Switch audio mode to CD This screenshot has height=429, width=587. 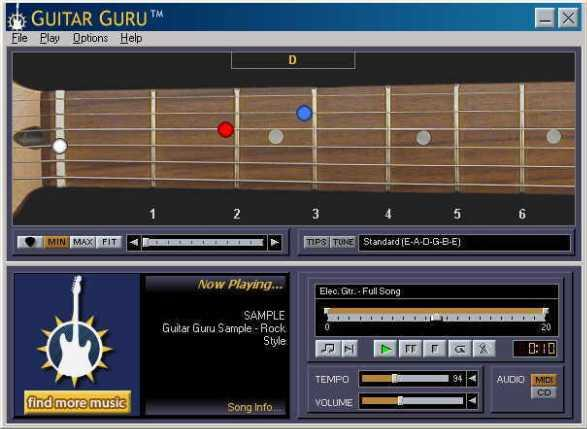coord(544,393)
